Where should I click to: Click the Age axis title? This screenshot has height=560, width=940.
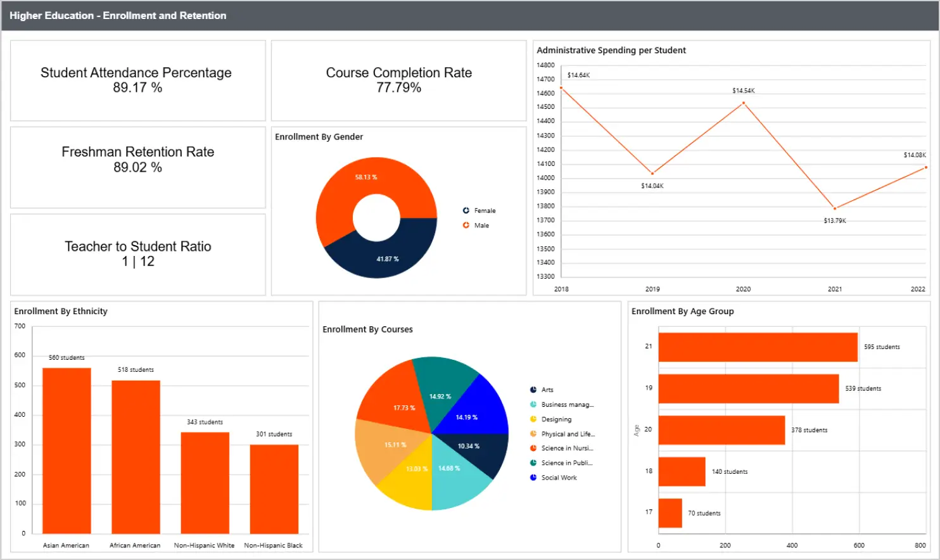coord(637,430)
